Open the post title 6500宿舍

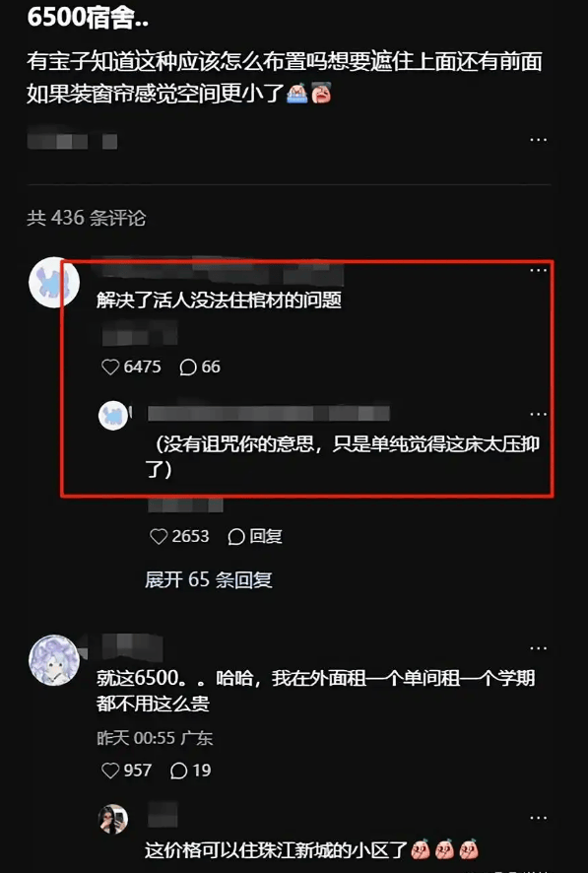pos(88,18)
